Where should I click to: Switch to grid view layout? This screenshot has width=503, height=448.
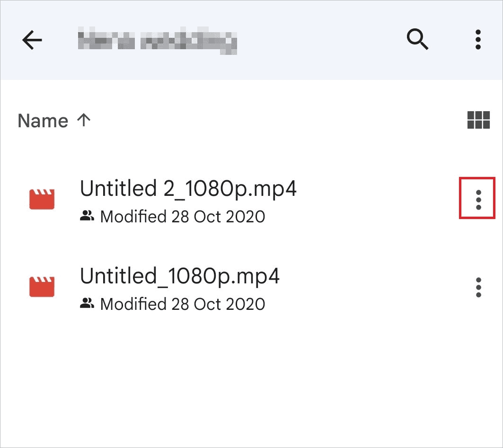point(478,120)
